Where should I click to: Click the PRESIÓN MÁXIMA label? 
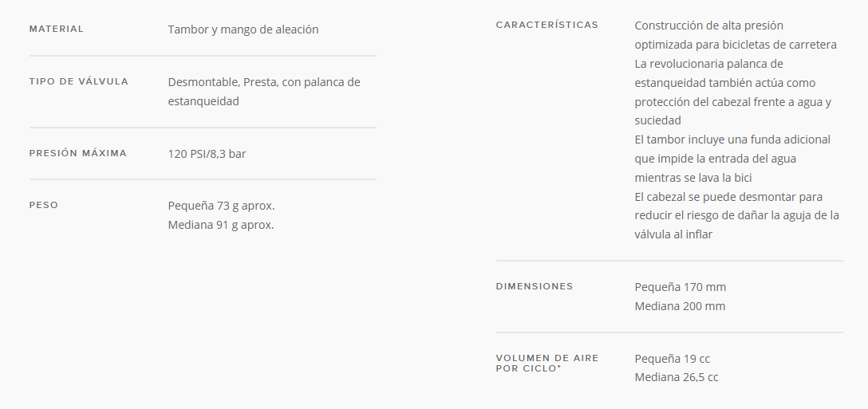[78, 153]
